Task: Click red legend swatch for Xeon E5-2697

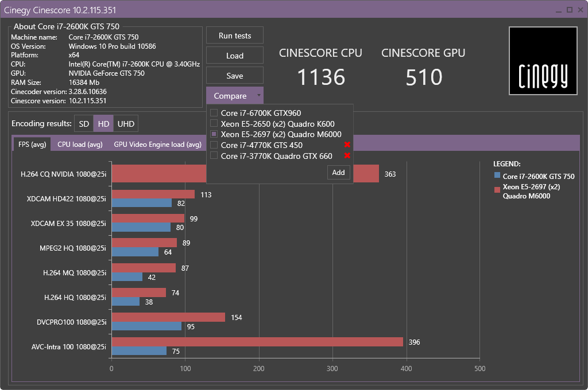Action: click(497, 190)
